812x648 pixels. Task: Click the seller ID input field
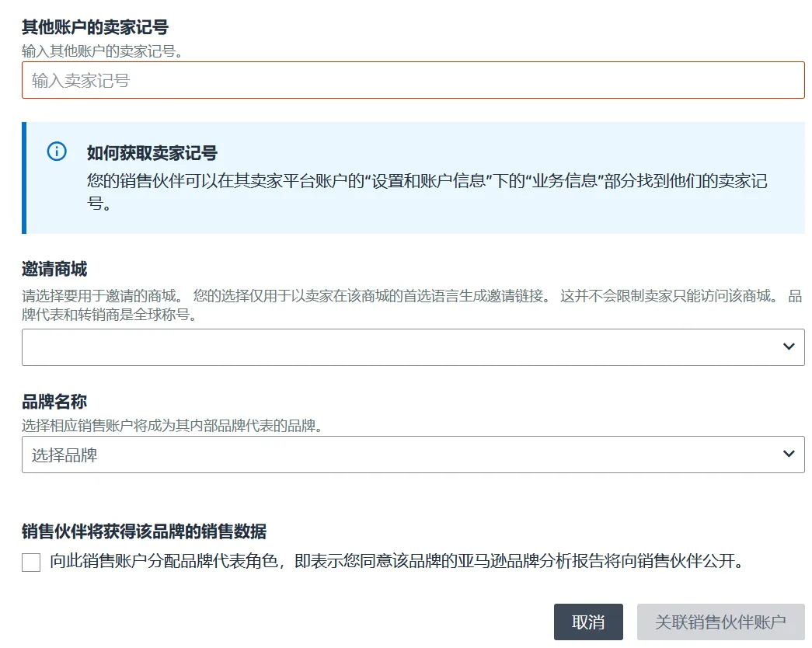413,80
